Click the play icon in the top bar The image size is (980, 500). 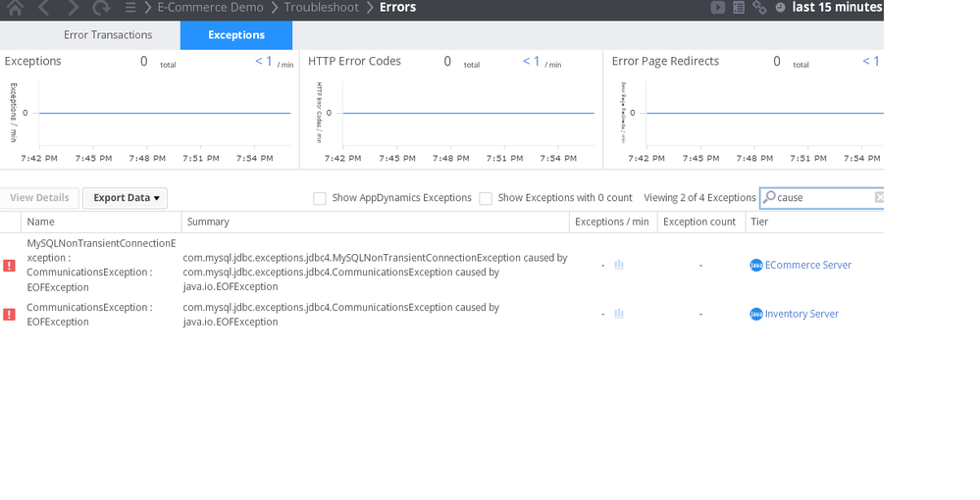tap(717, 8)
